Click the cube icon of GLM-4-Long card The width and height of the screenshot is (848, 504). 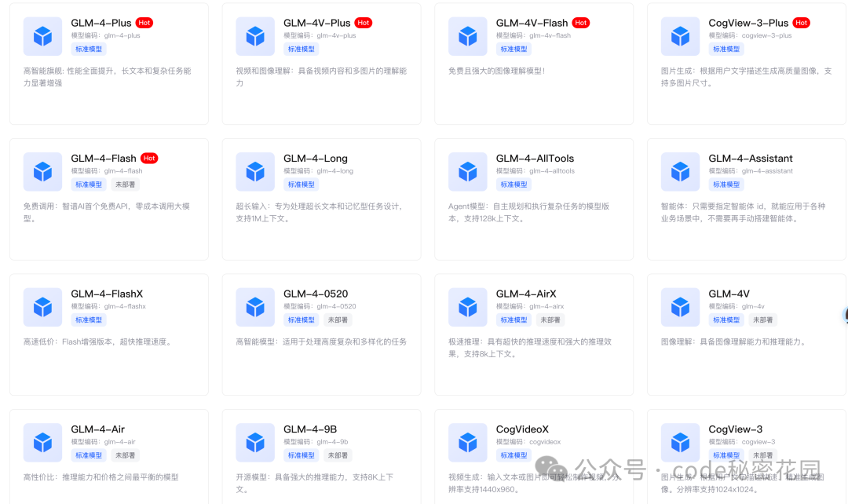255,172
